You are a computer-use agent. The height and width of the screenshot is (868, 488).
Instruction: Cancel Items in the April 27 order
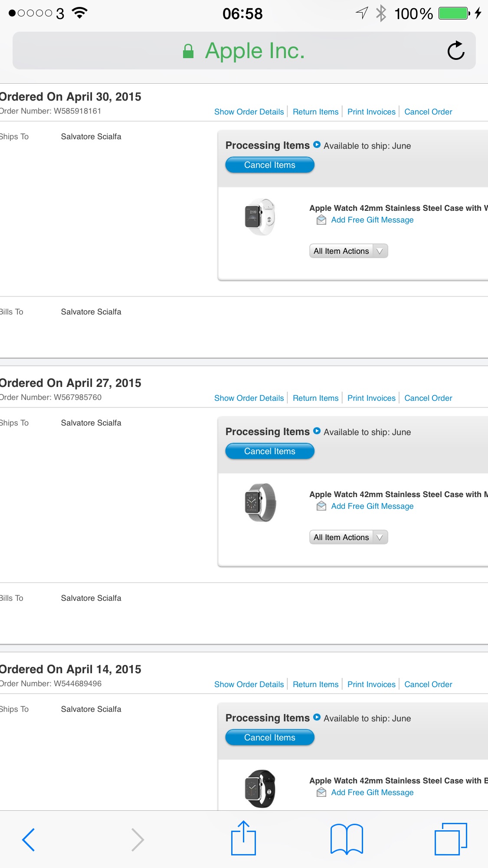click(x=270, y=451)
